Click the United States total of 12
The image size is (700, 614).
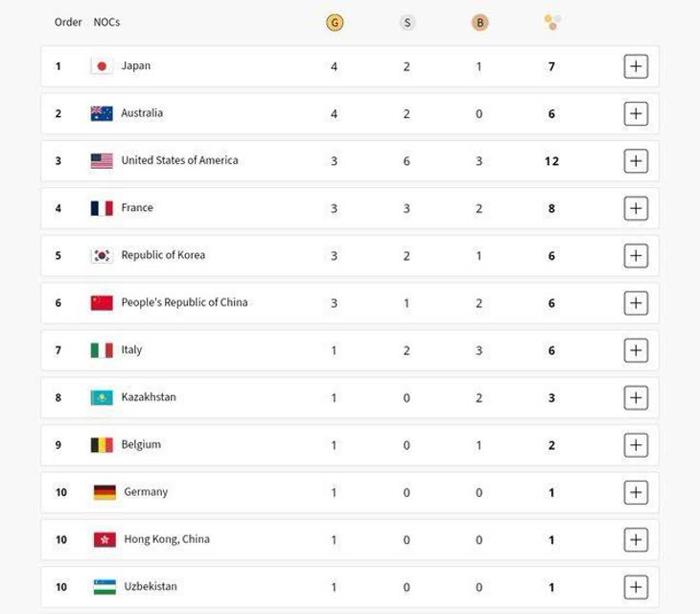click(551, 161)
